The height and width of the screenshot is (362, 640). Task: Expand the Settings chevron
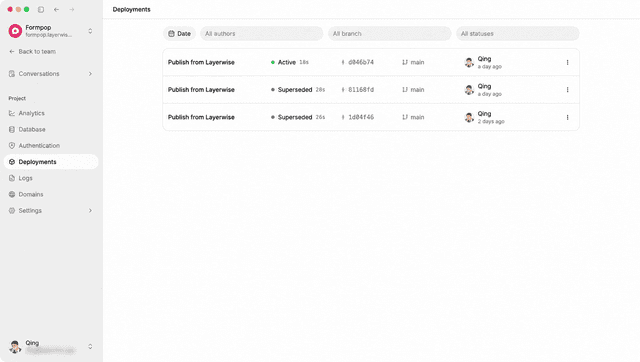tap(90, 211)
